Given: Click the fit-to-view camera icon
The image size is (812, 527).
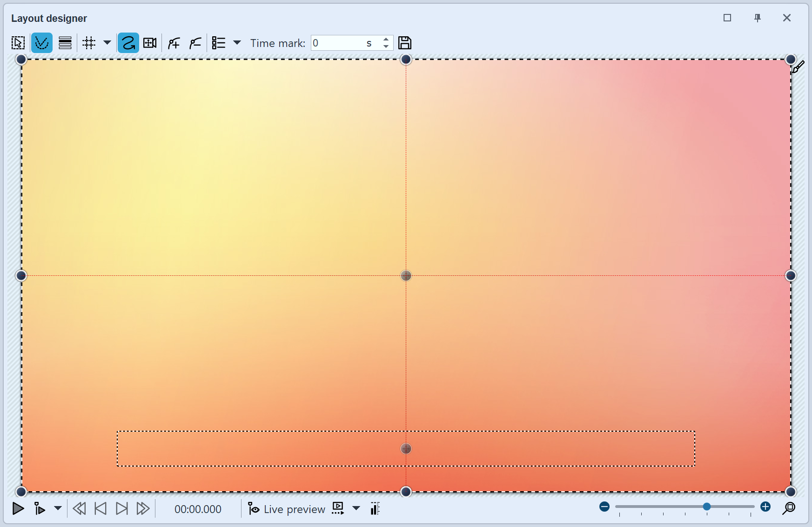Looking at the screenshot, I should 149,43.
